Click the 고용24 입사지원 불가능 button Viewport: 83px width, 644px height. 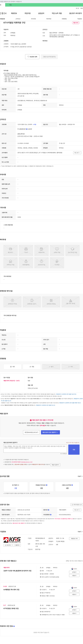49,57
